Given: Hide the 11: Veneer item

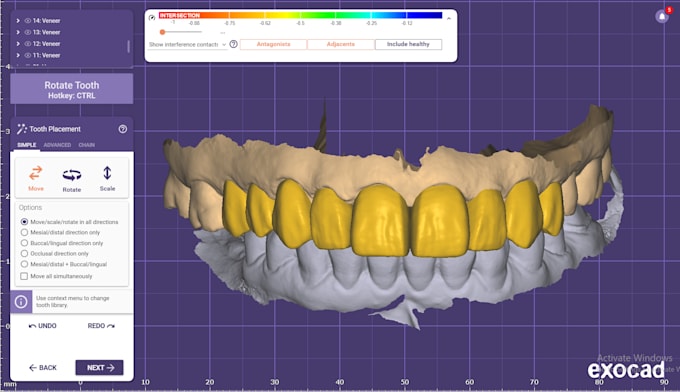Looking at the screenshot, I should 28,56.
